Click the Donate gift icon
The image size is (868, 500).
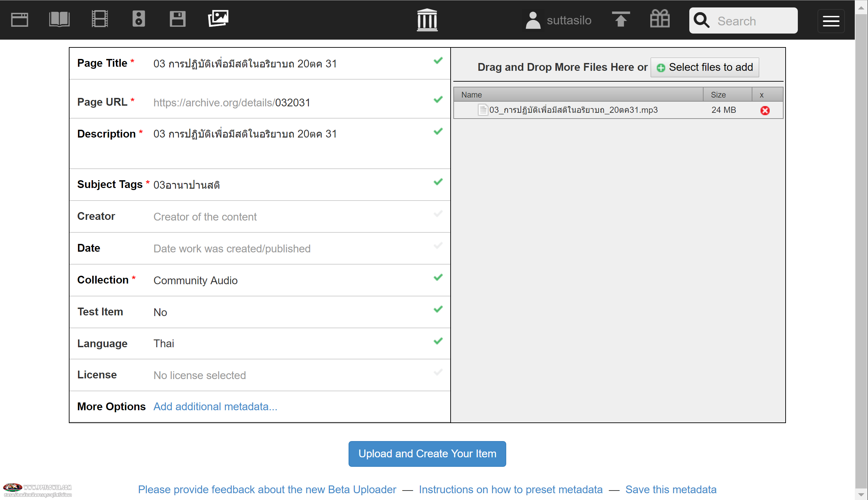coord(660,19)
